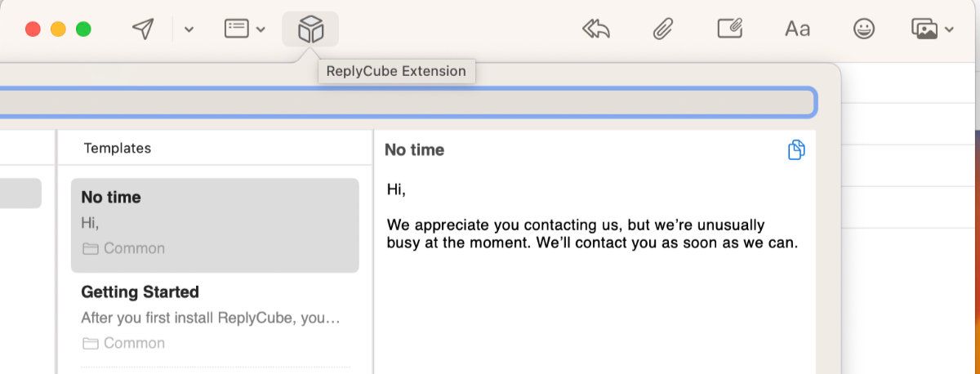This screenshot has width=980, height=374.
Task: Expand the photo browser dropdown
Action: [932, 29]
